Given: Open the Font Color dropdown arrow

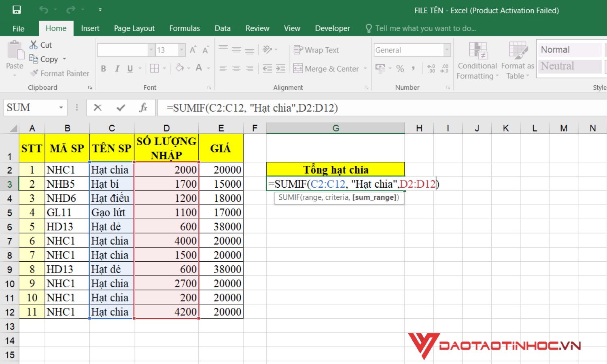Looking at the screenshot, I should (x=208, y=68).
